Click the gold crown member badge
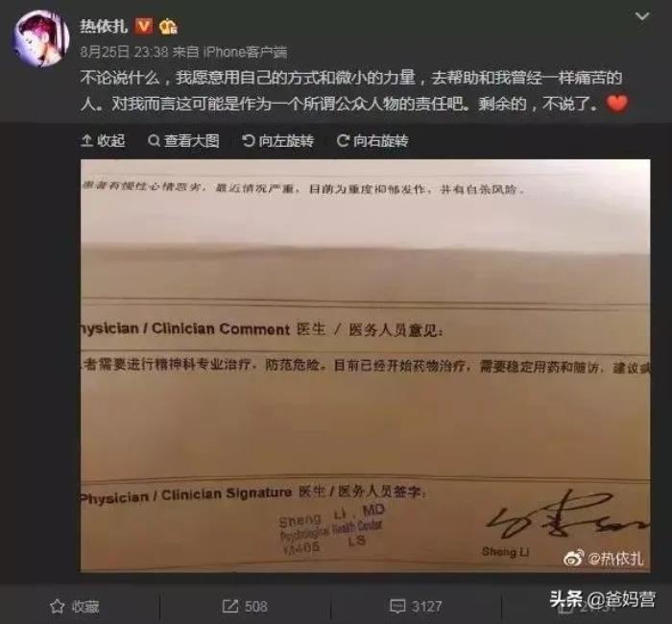This screenshot has height=624, width=672. (168, 27)
